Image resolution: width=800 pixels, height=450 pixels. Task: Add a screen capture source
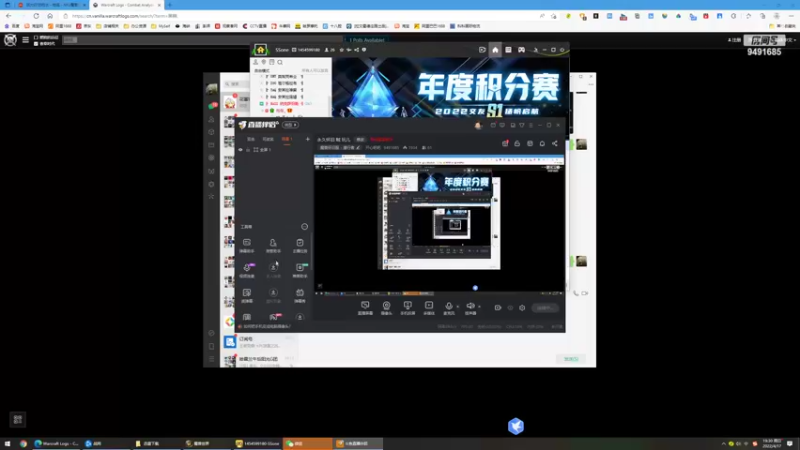(365, 308)
